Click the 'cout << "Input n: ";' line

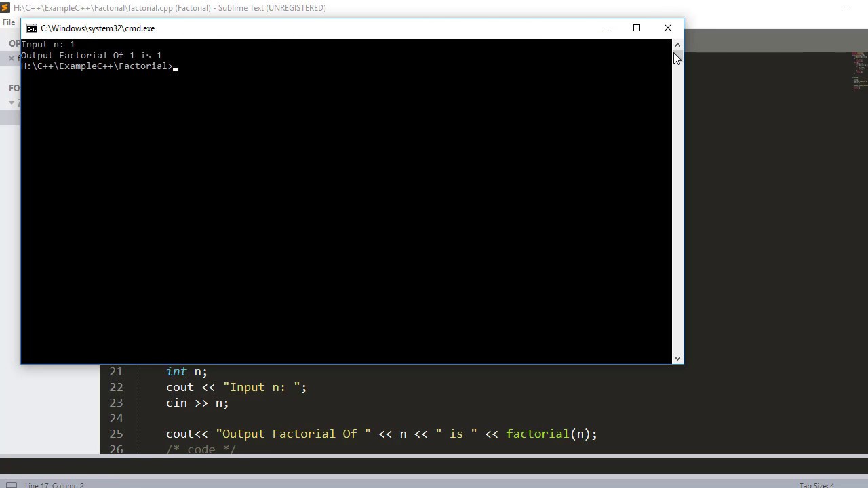(x=236, y=387)
